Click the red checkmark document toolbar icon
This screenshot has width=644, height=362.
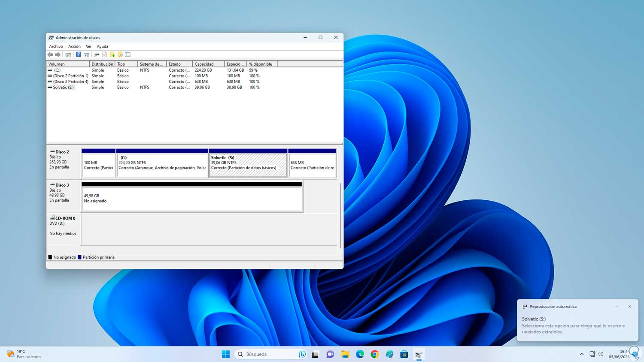click(x=104, y=54)
